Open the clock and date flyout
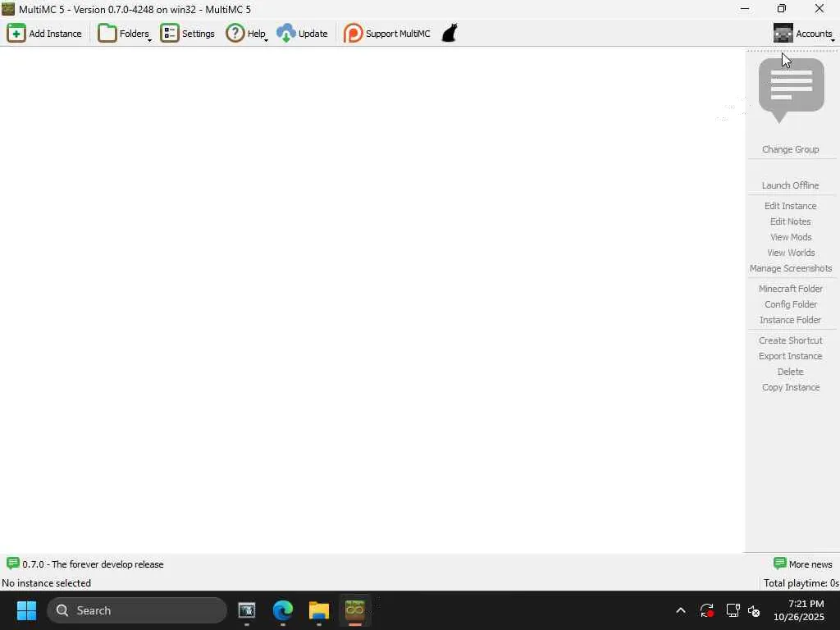The image size is (840, 630). point(799,610)
